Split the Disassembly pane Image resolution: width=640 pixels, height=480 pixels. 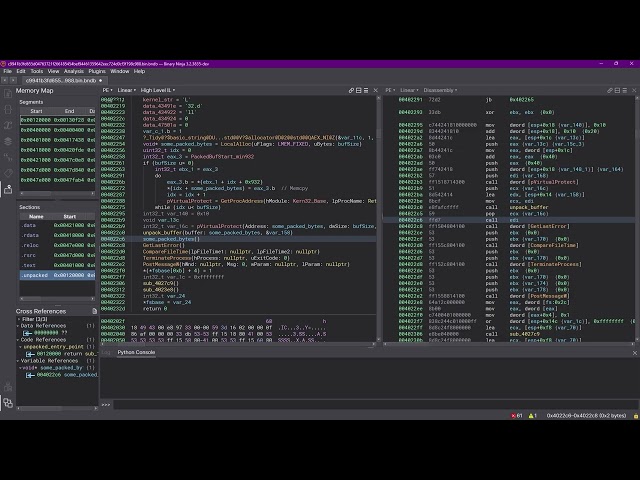tap(617, 90)
